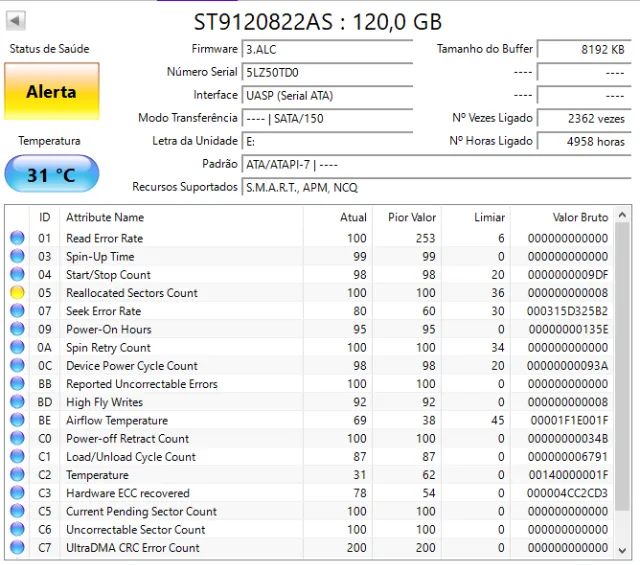Select the buffer size 8192 KB field
This screenshot has height=565, width=640.
coord(584,49)
